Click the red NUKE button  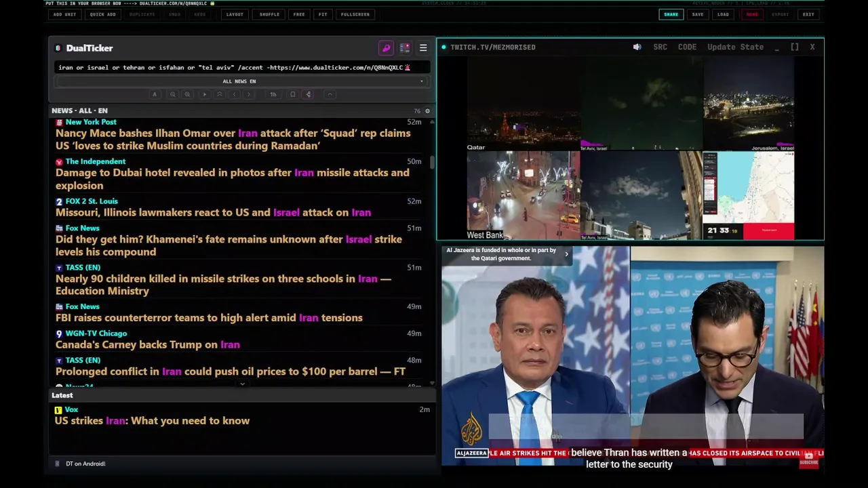(x=752, y=14)
